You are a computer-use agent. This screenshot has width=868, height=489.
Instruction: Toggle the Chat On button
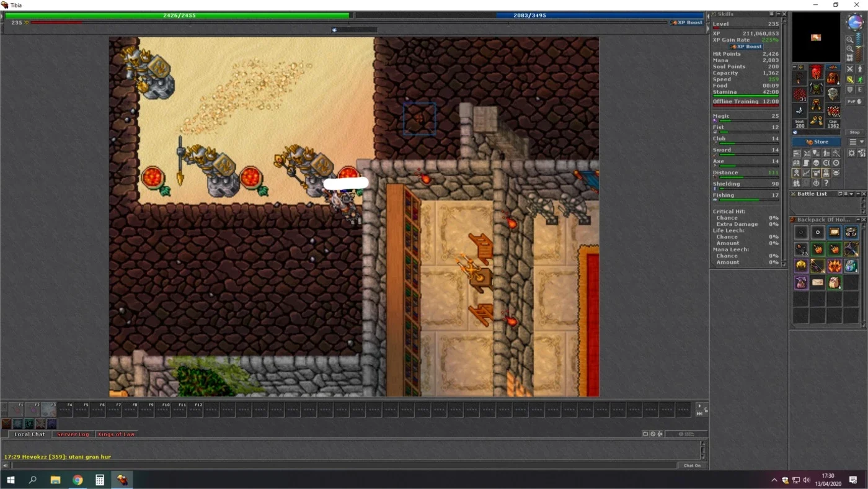692,465
